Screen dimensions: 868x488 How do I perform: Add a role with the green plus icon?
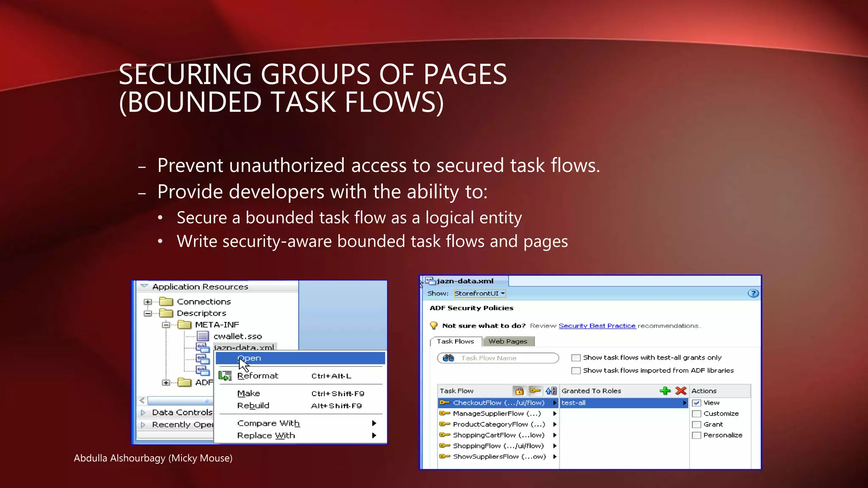tap(665, 391)
